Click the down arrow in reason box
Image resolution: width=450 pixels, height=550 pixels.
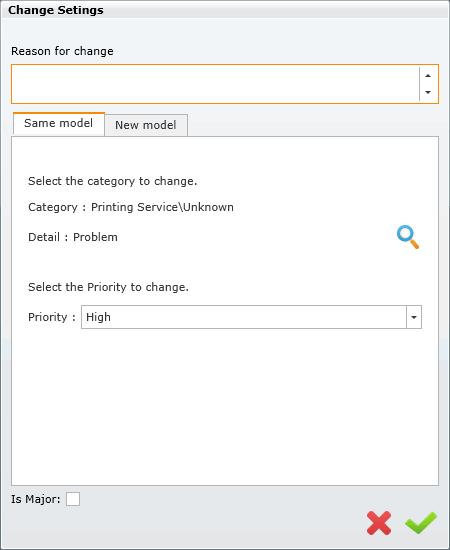tap(428, 92)
